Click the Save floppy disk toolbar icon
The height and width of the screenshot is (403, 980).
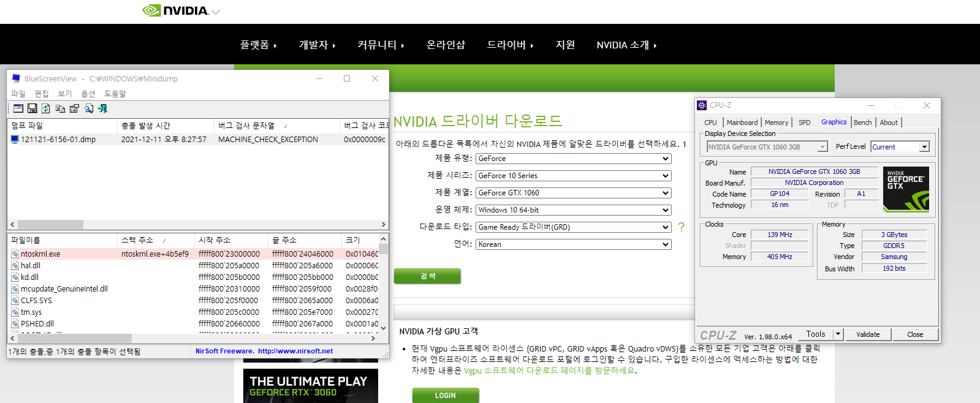32,108
